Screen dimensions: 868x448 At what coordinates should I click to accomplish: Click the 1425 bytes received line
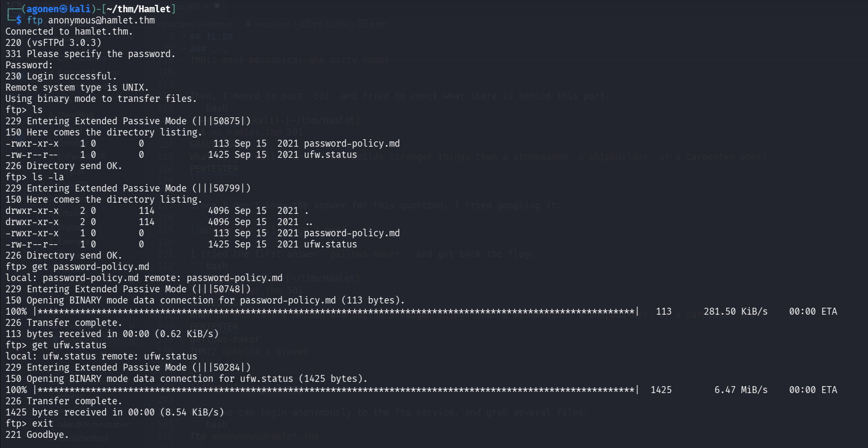tap(115, 412)
